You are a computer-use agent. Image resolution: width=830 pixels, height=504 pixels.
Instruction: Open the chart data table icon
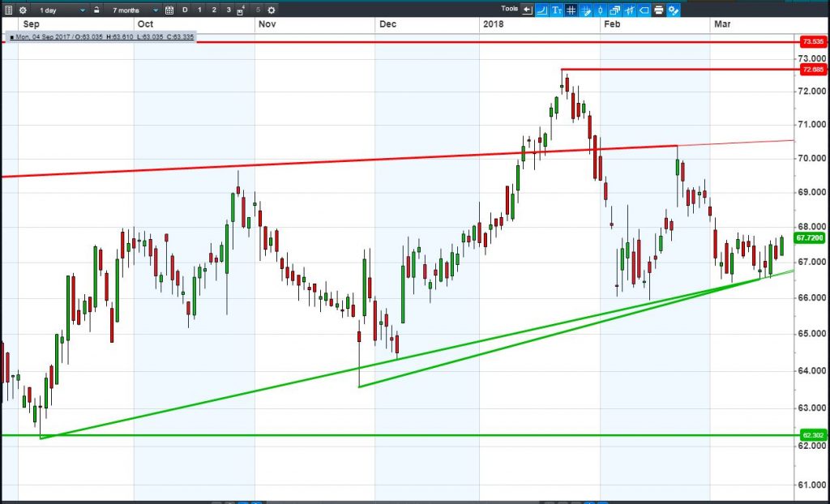tap(8, 10)
